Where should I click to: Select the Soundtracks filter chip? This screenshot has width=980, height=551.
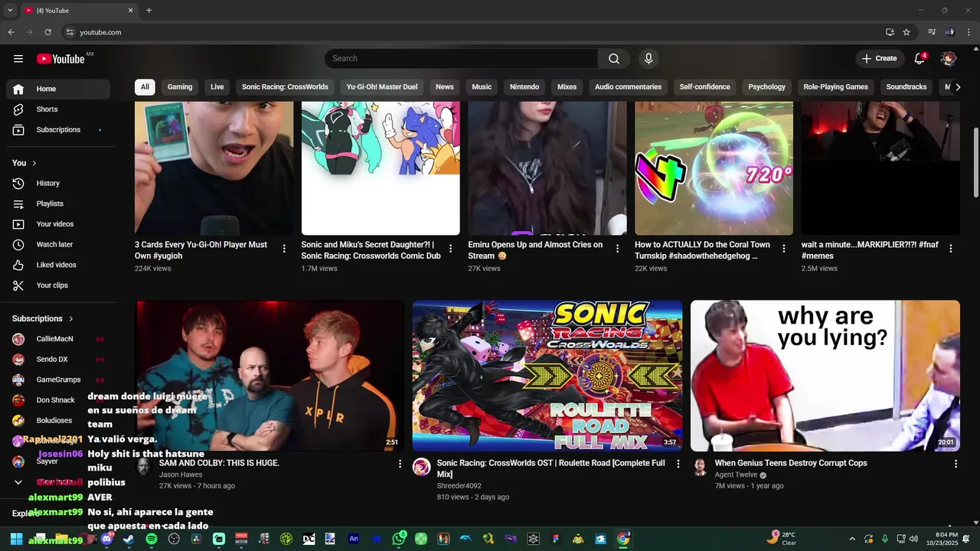(x=906, y=86)
